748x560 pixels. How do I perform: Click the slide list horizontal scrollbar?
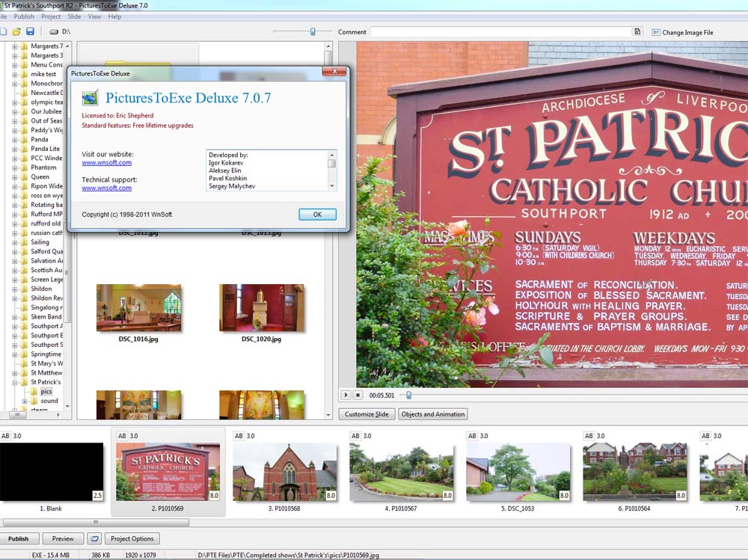point(96,523)
